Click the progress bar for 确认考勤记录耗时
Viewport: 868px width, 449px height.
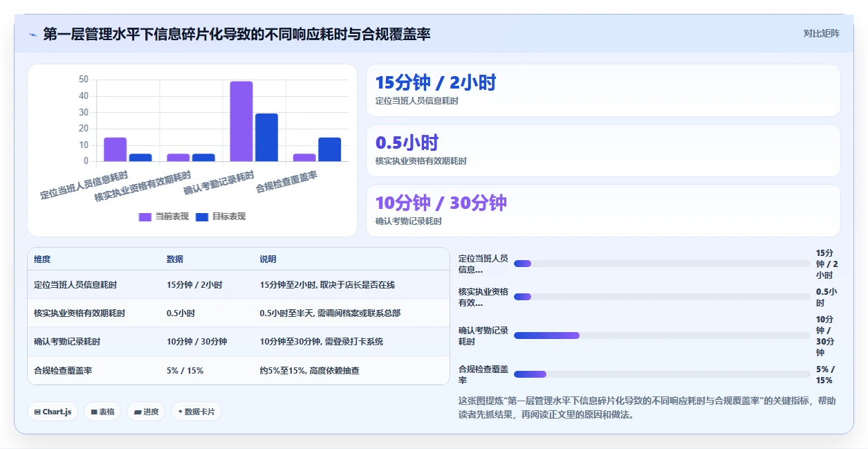(x=662, y=336)
